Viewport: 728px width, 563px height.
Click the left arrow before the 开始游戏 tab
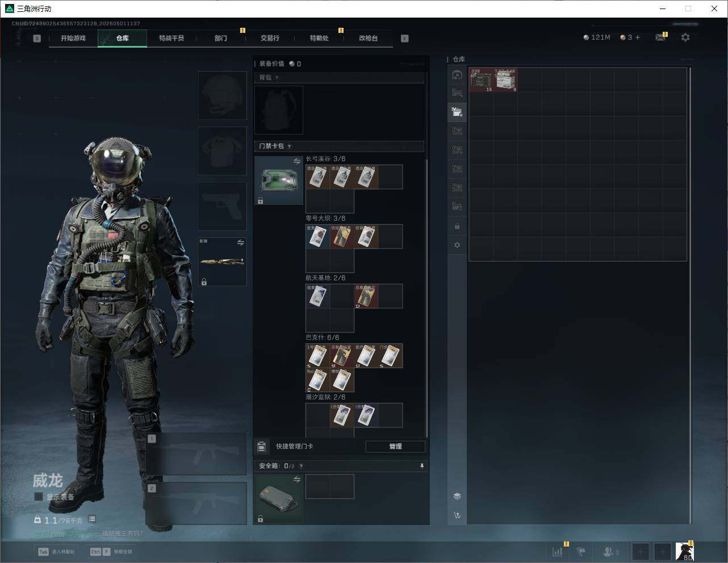tap(37, 39)
